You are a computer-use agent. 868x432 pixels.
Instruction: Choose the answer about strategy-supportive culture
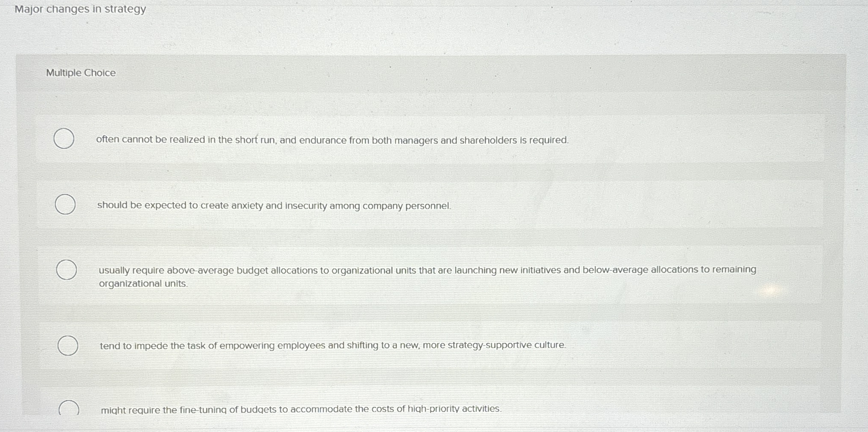tap(332, 345)
